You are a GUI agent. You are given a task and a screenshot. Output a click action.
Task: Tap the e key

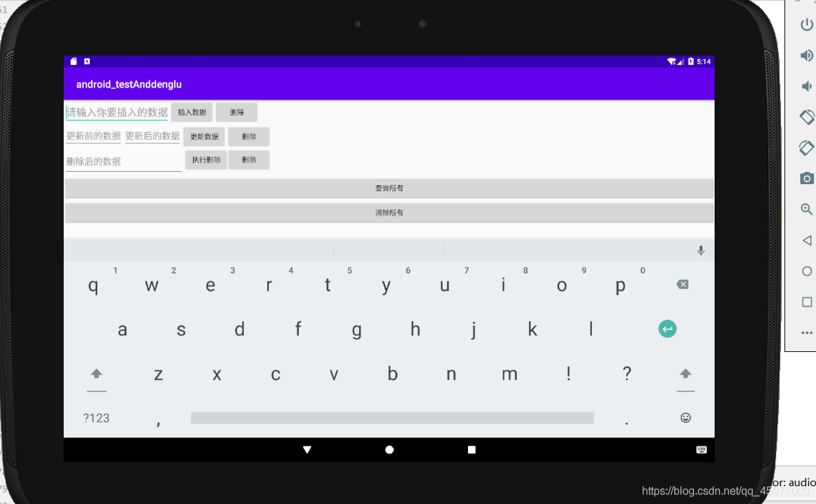tap(210, 285)
